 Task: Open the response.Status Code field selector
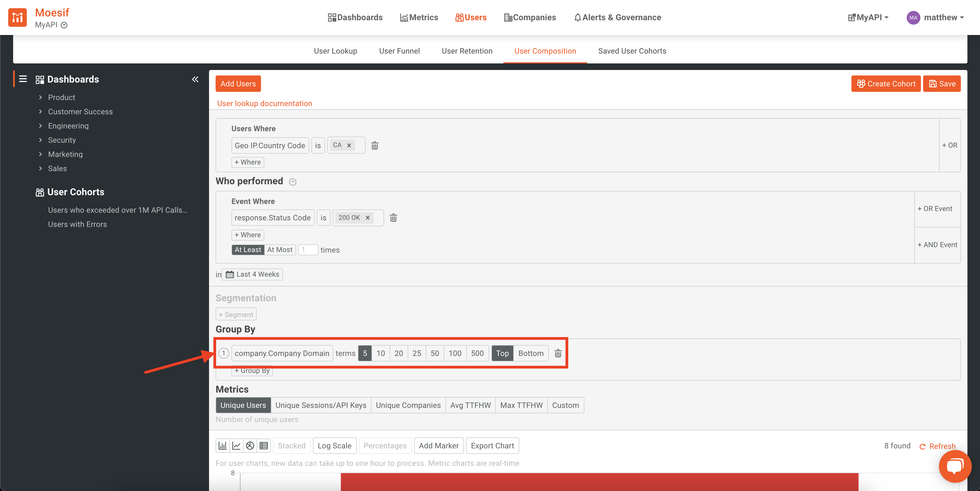click(x=272, y=218)
